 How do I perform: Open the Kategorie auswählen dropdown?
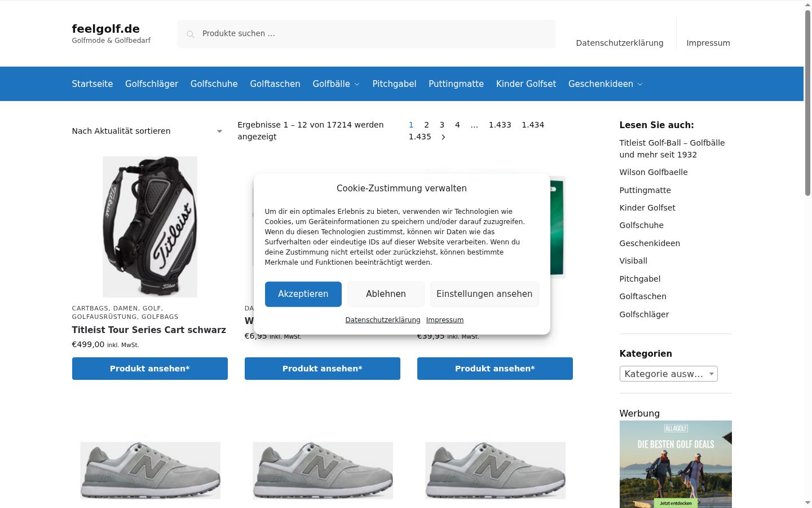point(668,374)
